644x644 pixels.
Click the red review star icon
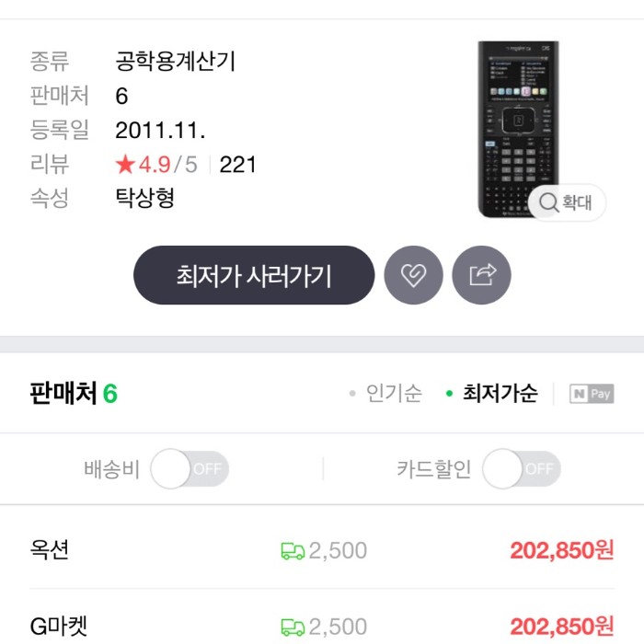125,165
